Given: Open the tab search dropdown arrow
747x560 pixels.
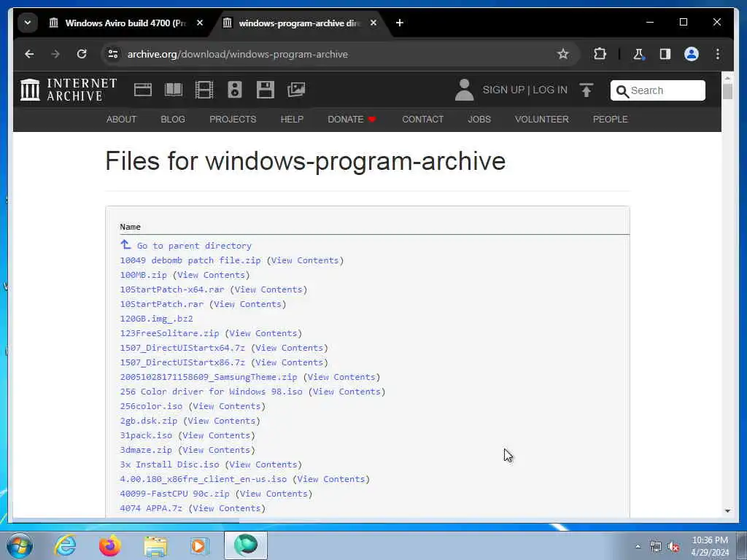Looking at the screenshot, I should click(28, 23).
